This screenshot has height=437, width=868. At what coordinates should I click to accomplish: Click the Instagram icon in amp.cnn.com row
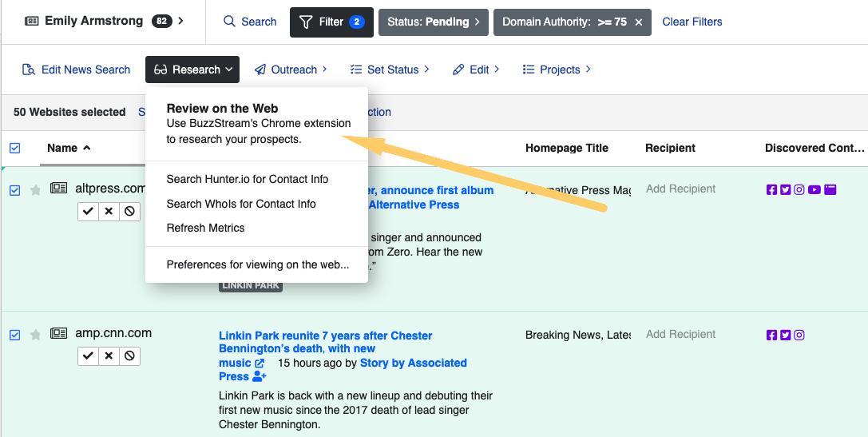point(799,335)
